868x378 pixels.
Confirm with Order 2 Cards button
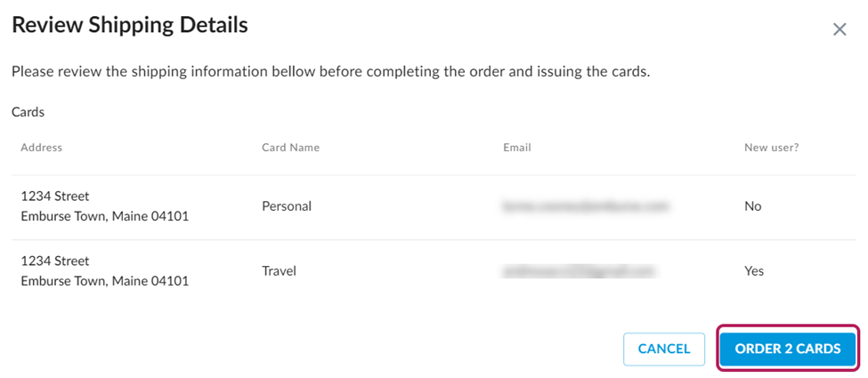pos(787,349)
